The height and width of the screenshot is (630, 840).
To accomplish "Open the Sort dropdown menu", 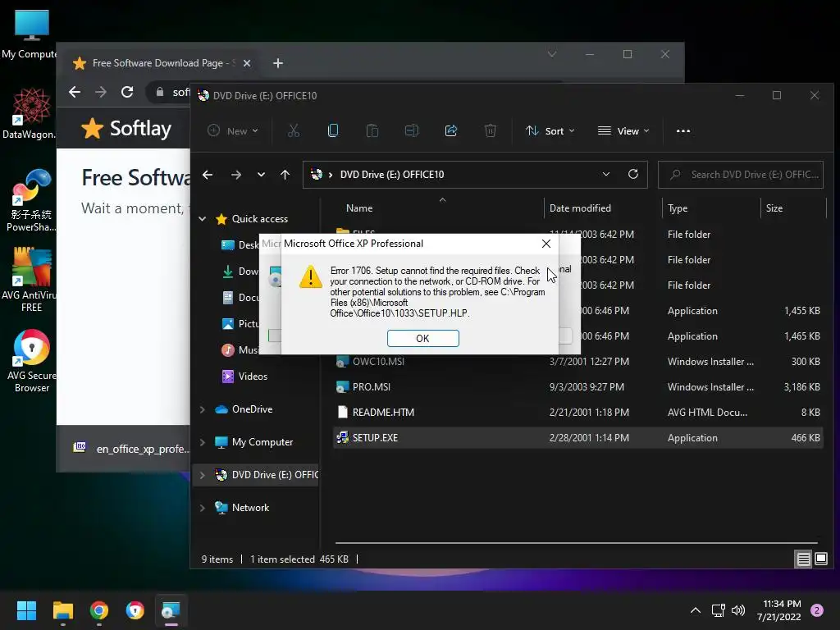I will 550,130.
